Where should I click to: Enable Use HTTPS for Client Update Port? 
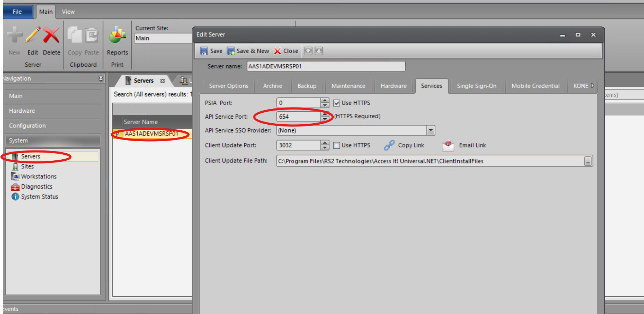tap(336, 146)
